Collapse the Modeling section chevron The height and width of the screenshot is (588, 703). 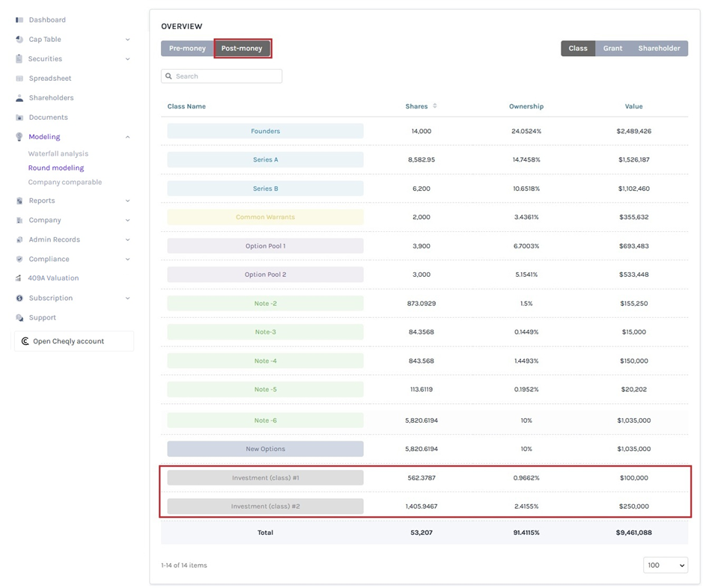point(127,137)
